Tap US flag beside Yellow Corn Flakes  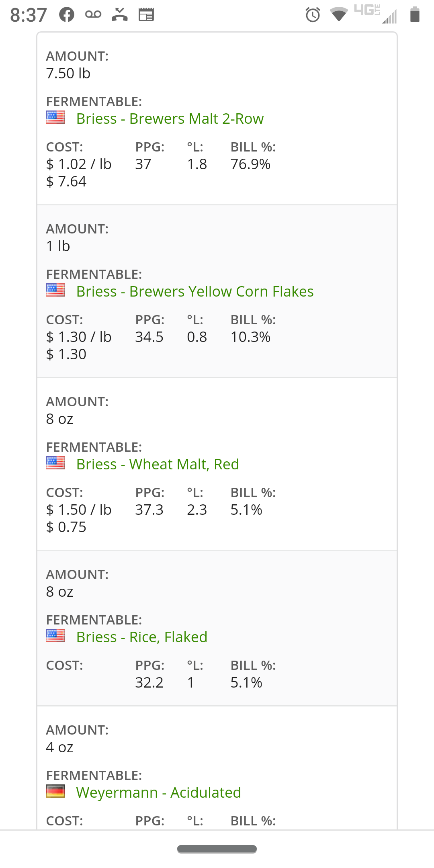click(x=55, y=290)
